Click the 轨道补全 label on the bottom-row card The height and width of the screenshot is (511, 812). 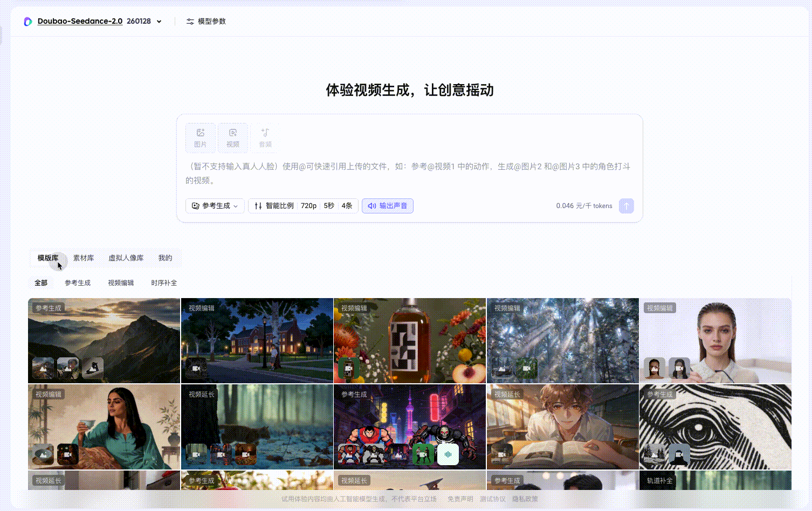[660, 481]
